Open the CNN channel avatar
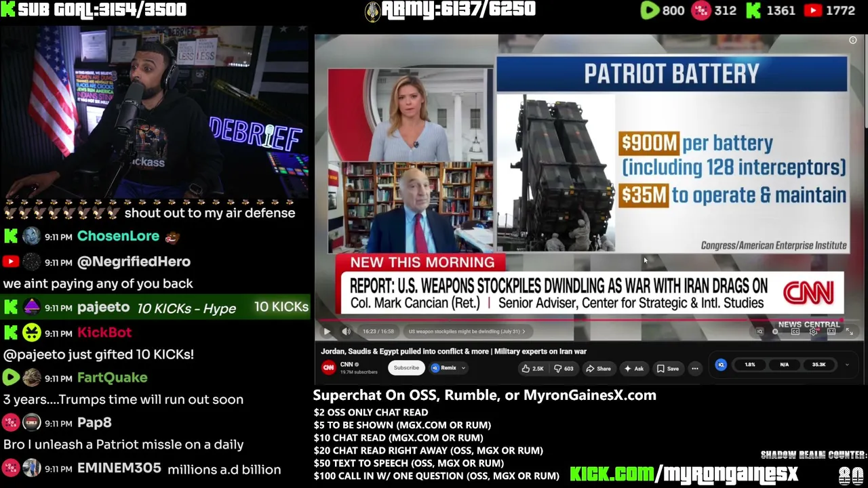868x488 pixels. [x=328, y=367]
